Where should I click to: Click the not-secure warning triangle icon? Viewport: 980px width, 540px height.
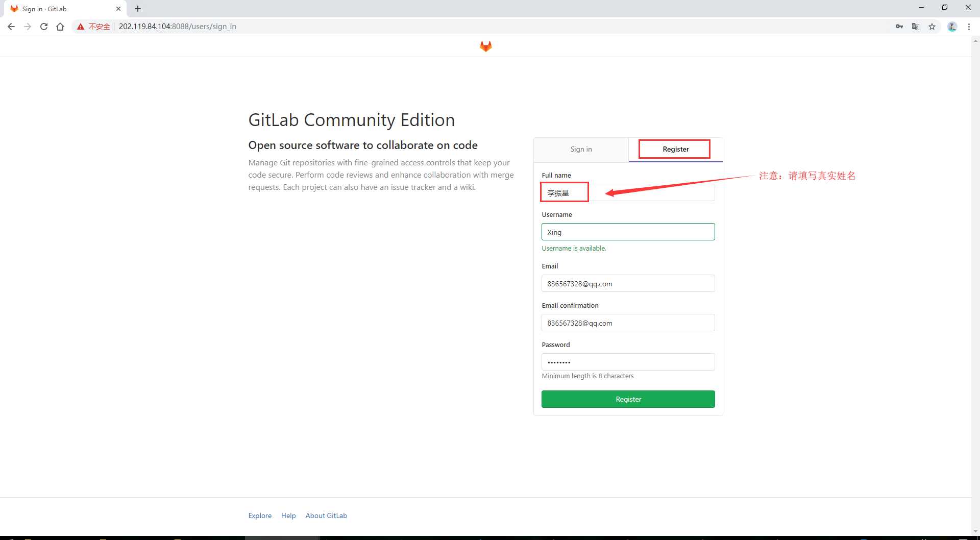(x=81, y=27)
